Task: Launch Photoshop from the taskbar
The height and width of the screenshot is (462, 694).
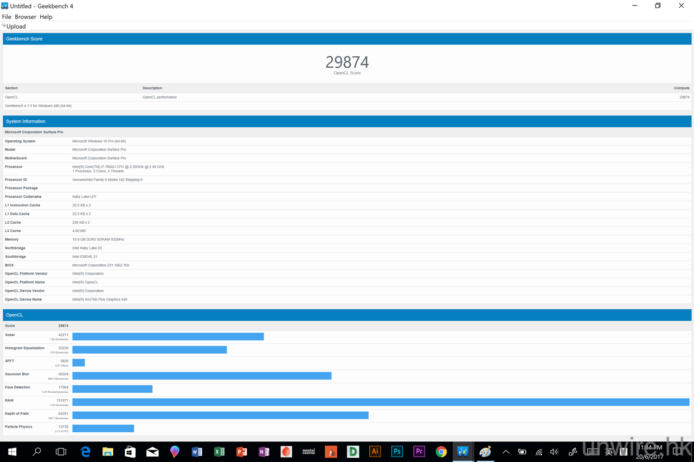Action: [397, 452]
